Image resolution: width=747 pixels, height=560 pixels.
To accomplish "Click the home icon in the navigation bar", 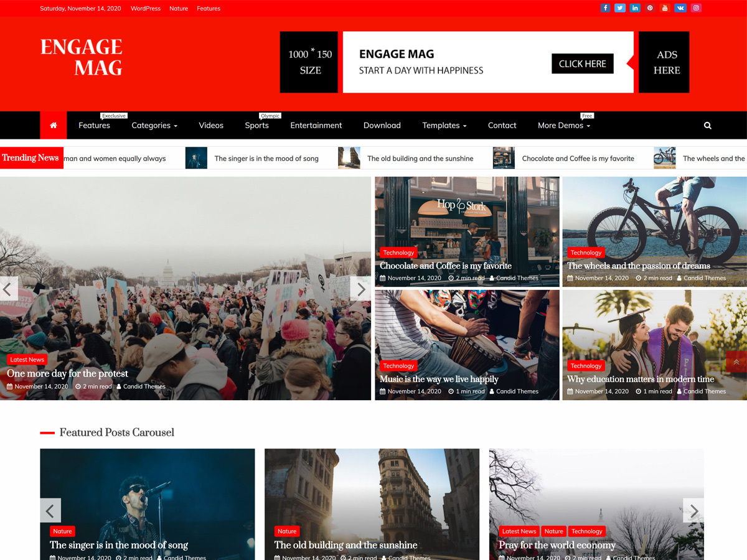I will [x=53, y=125].
